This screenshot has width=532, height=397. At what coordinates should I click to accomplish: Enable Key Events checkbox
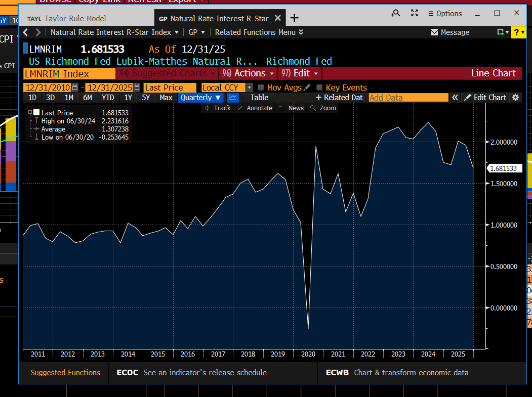point(319,87)
